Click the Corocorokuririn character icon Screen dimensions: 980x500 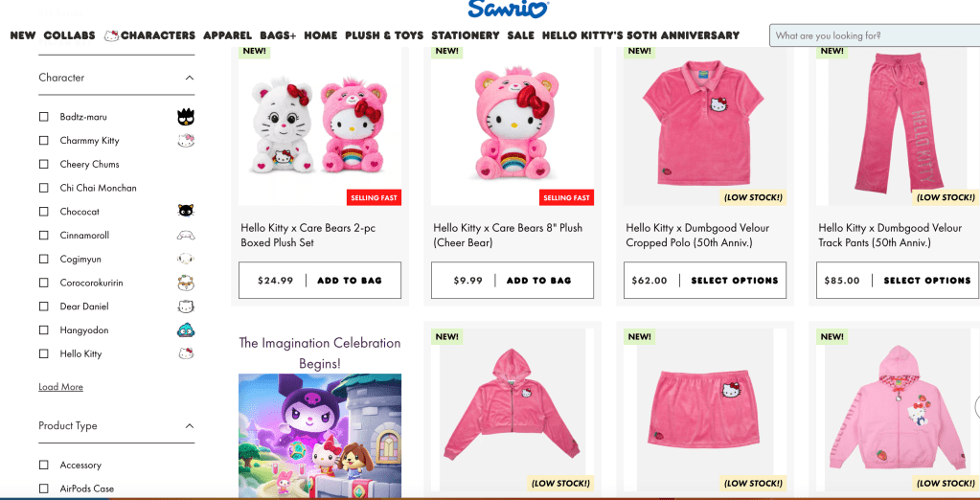[186, 283]
